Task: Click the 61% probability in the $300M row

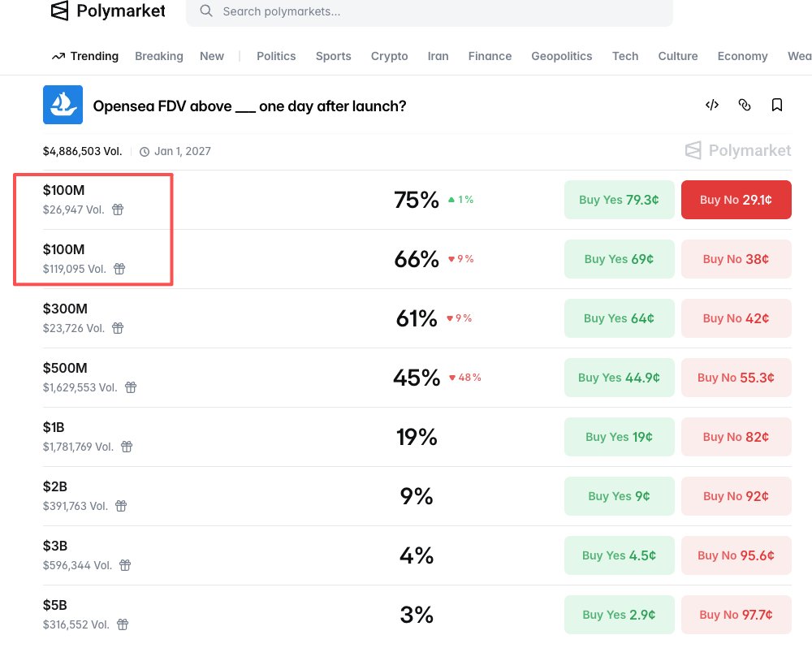Action: [417, 318]
